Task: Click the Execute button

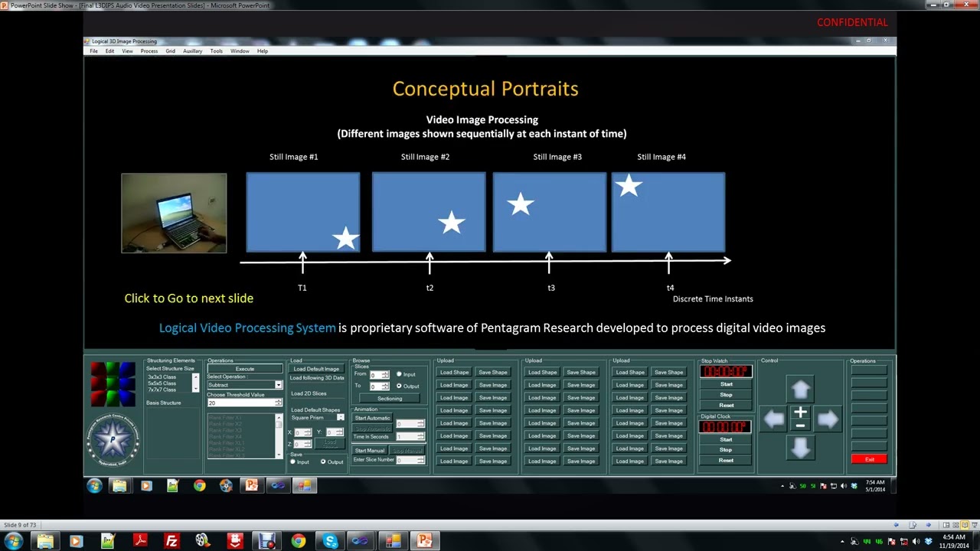Action: click(x=245, y=369)
